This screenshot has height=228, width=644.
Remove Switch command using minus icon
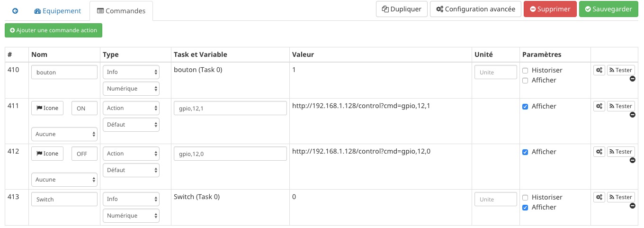(632, 206)
